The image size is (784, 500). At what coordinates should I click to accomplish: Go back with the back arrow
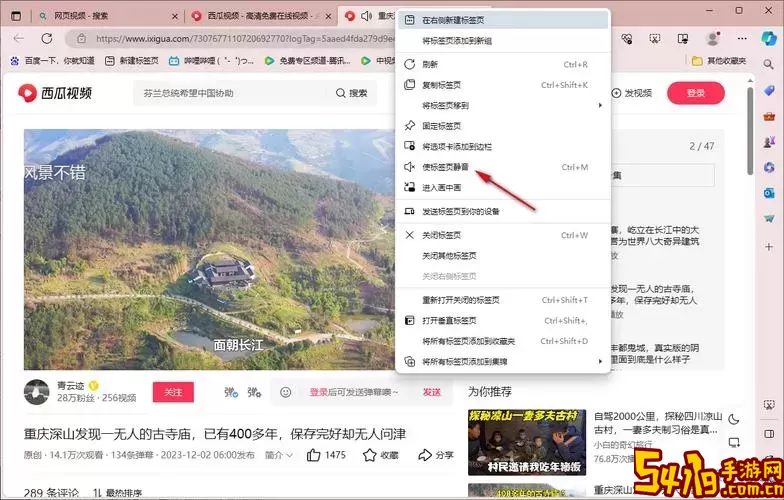pyautogui.click(x=19, y=38)
